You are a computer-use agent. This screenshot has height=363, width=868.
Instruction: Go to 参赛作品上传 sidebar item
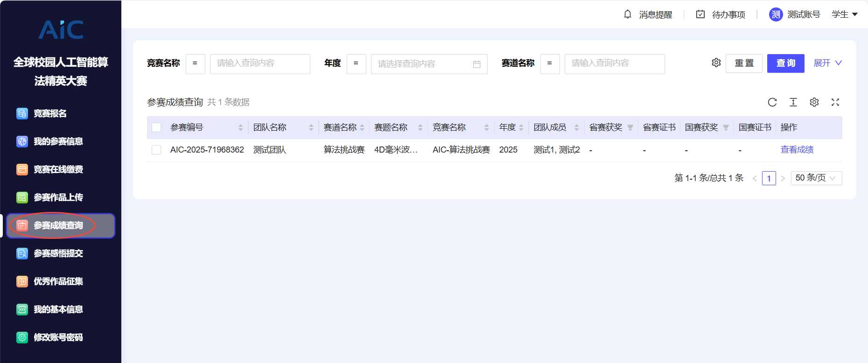pos(58,197)
